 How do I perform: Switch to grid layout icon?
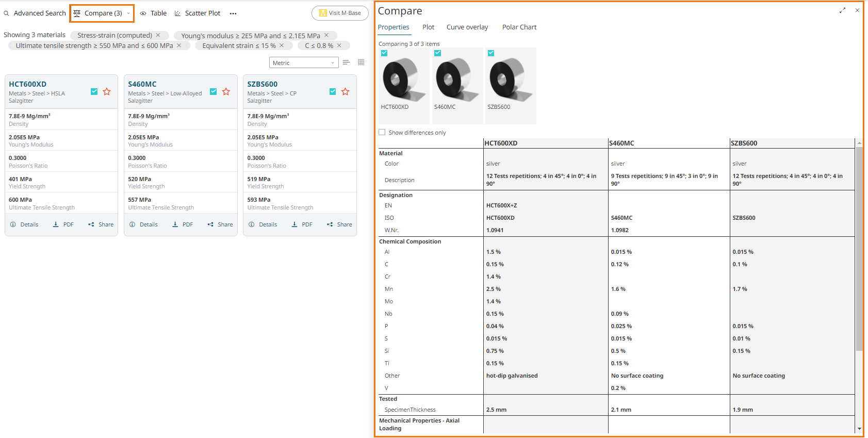tap(361, 62)
